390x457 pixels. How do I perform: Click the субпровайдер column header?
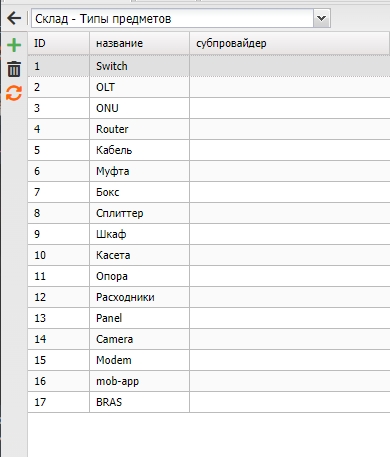(x=289, y=43)
